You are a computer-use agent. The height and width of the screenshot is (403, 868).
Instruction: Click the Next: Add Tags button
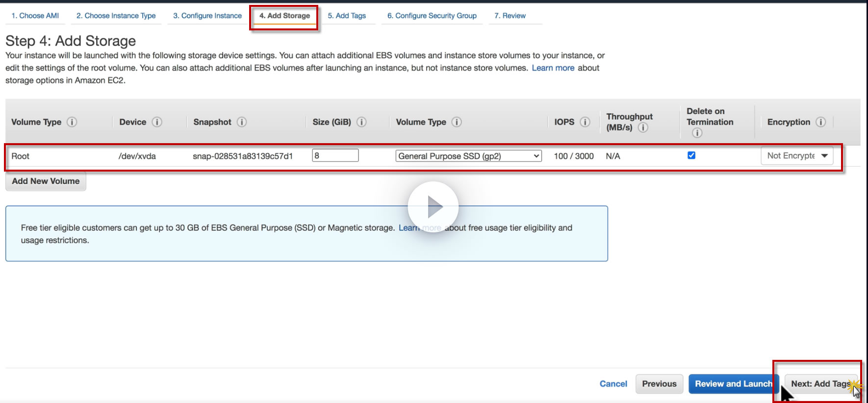click(x=820, y=384)
